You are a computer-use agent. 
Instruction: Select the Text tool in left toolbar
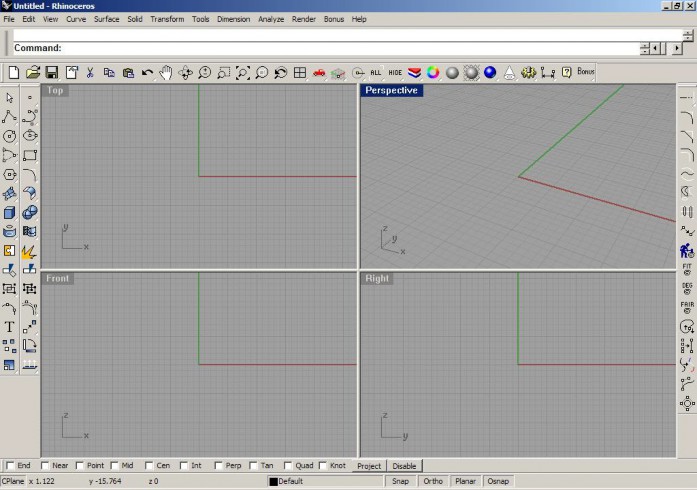click(x=9, y=327)
